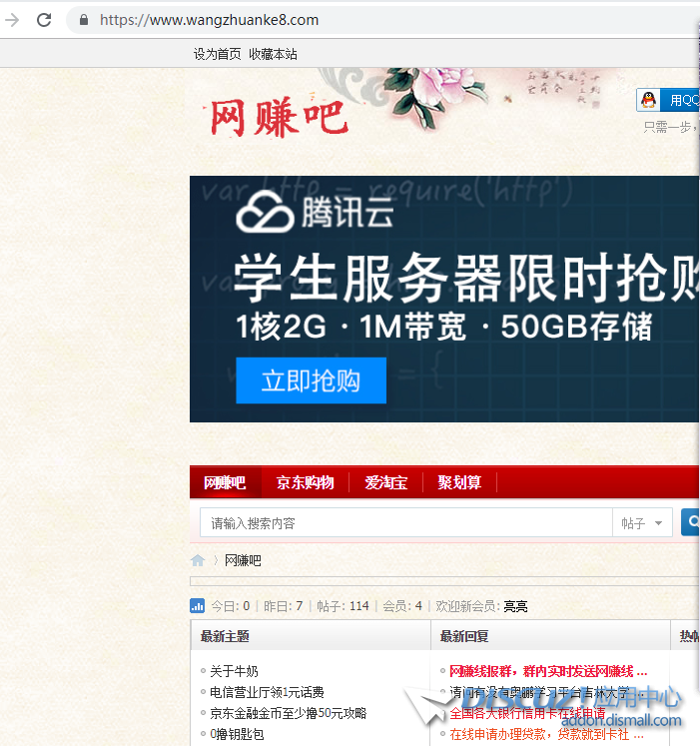Open the 电信营业厅领1元话费 post
700x746 pixels.
click(x=267, y=692)
